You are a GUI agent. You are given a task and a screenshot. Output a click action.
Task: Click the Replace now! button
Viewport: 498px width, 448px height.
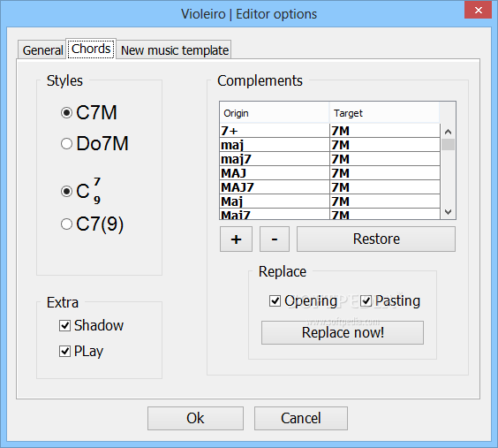(343, 332)
